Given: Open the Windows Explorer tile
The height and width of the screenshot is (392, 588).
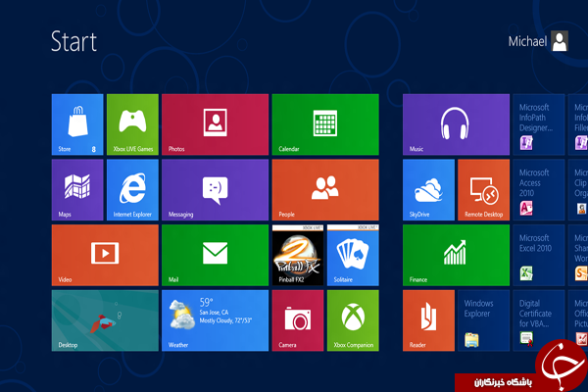Looking at the screenshot, I should pyautogui.click(x=484, y=320).
